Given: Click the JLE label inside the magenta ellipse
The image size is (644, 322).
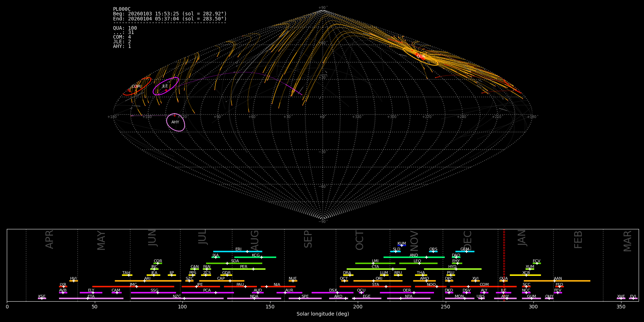Looking at the screenshot, I should point(165,86).
